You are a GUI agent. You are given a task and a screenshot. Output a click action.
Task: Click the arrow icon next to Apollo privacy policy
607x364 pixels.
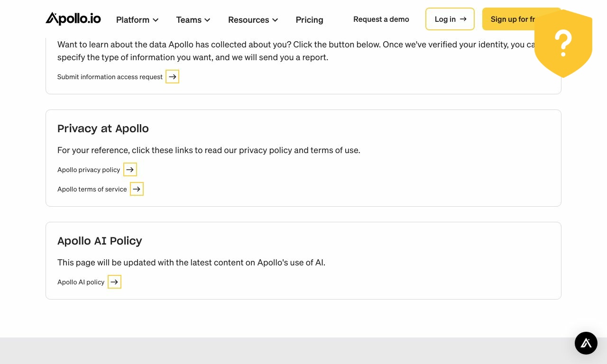(130, 169)
